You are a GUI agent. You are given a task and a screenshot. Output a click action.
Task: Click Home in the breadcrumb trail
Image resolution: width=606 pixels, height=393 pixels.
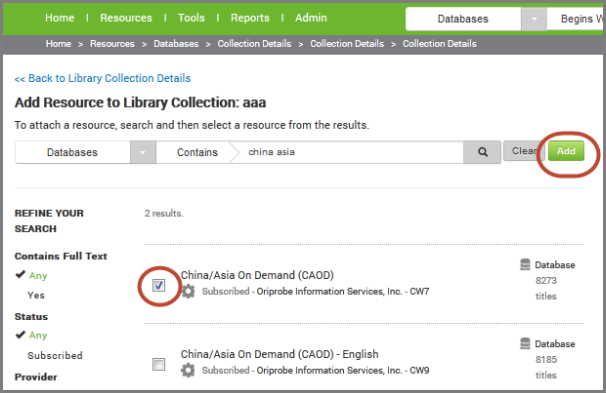point(58,44)
